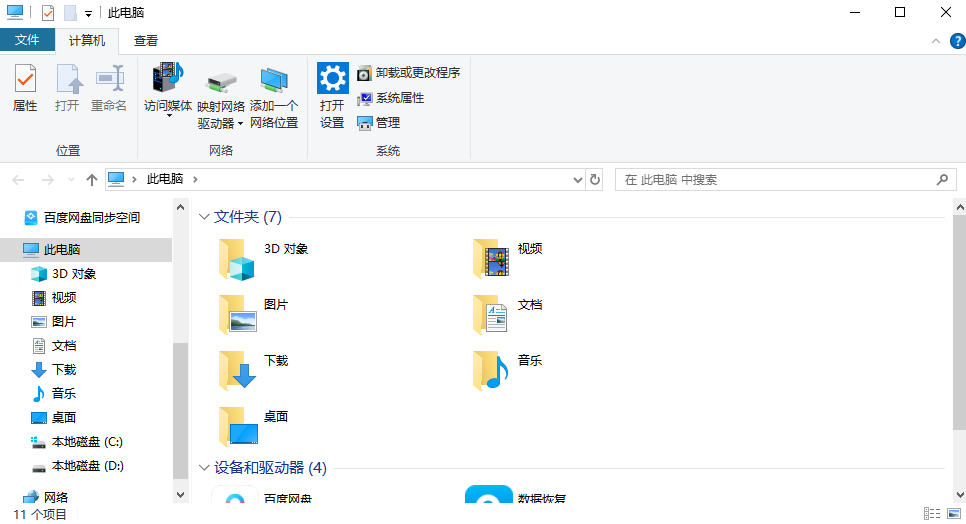Open the Help question mark icon

(x=957, y=41)
